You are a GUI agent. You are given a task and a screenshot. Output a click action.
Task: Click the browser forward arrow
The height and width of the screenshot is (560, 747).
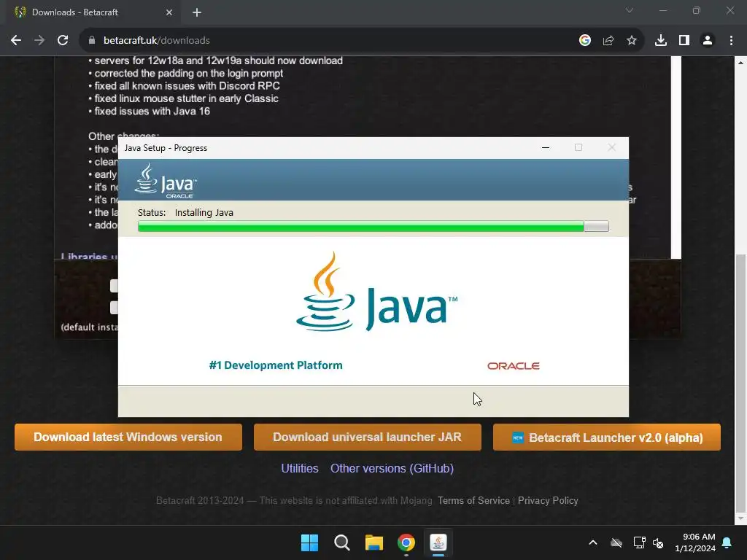tap(39, 41)
